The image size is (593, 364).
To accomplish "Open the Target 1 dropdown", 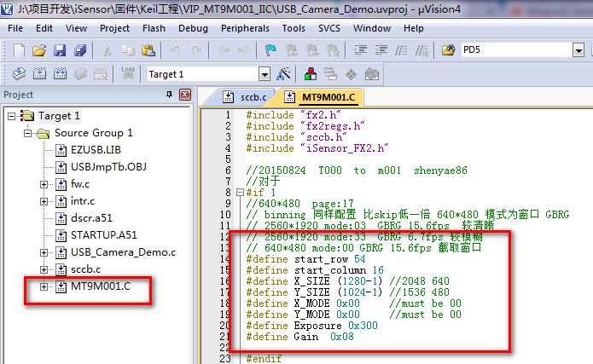I will tap(265, 74).
